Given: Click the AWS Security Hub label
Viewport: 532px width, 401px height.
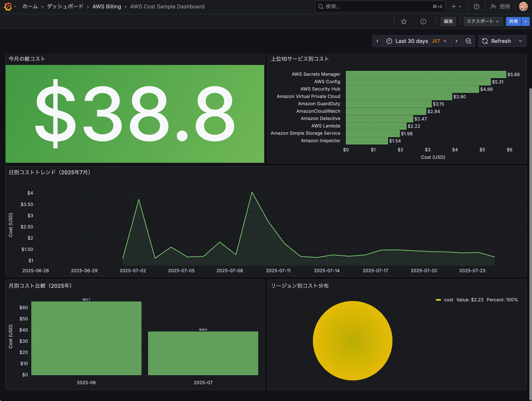Looking at the screenshot, I should [320, 89].
